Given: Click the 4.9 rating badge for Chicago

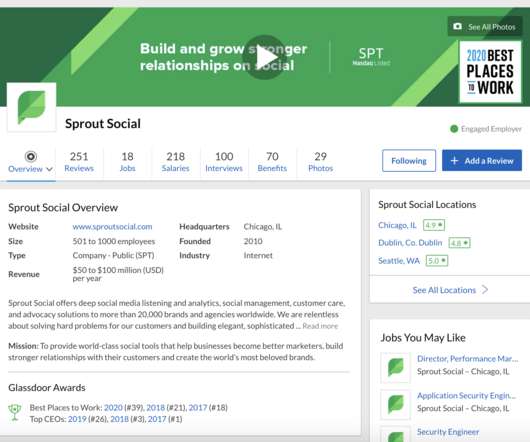Looking at the screenshot, I should click(434, 225).
